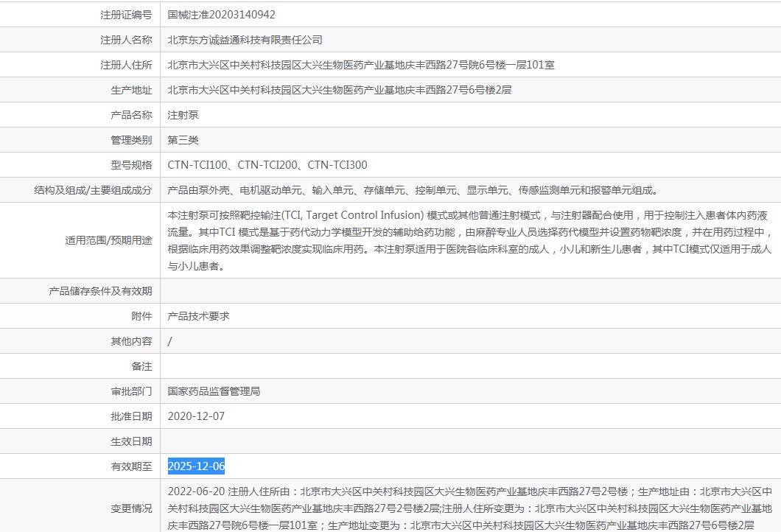The height and width of the screenshot is (532, 781).
Task: Click intended use paragraph mentioning Target Control Infusion
Action: (469, 241)
